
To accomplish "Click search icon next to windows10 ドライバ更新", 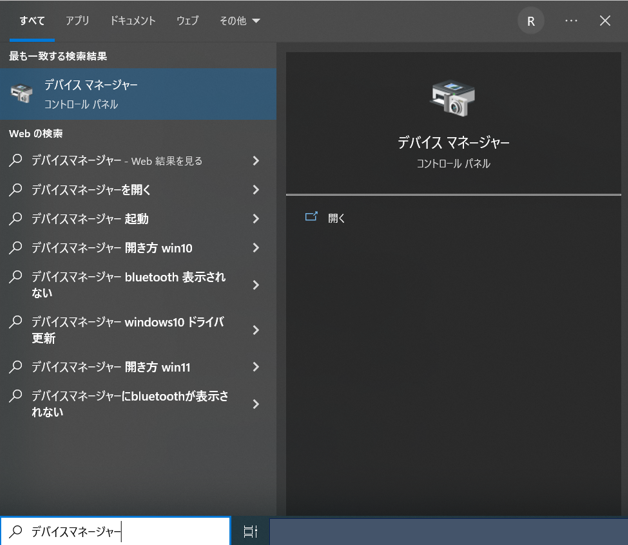I will (16, 322).
